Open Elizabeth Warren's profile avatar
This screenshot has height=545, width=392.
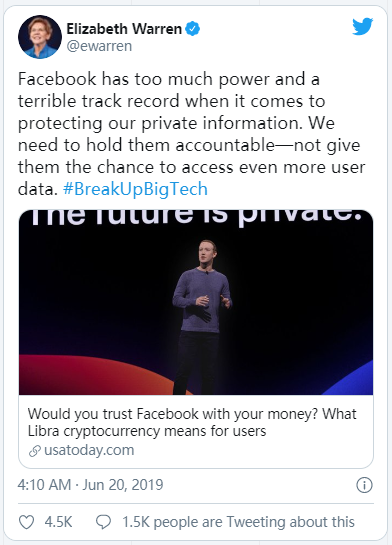[x=40, y=37]
